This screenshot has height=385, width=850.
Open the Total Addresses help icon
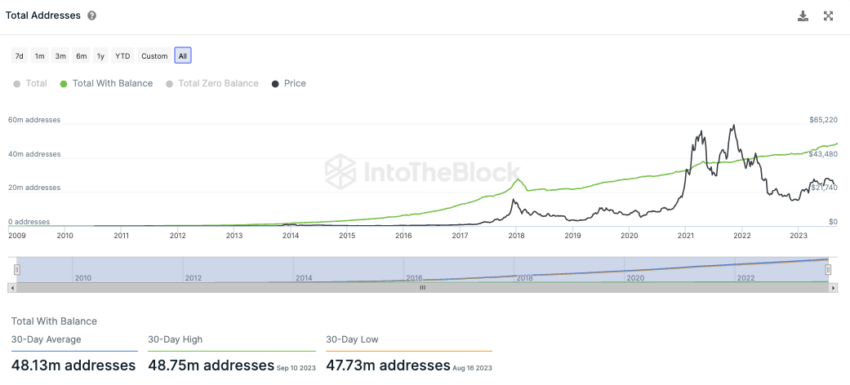click(x=92, y=16)
